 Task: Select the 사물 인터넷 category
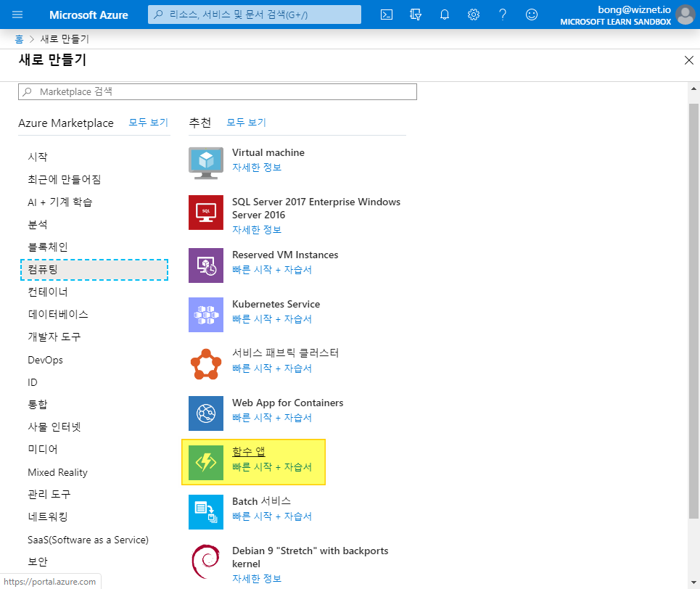(x=54, y=427)
